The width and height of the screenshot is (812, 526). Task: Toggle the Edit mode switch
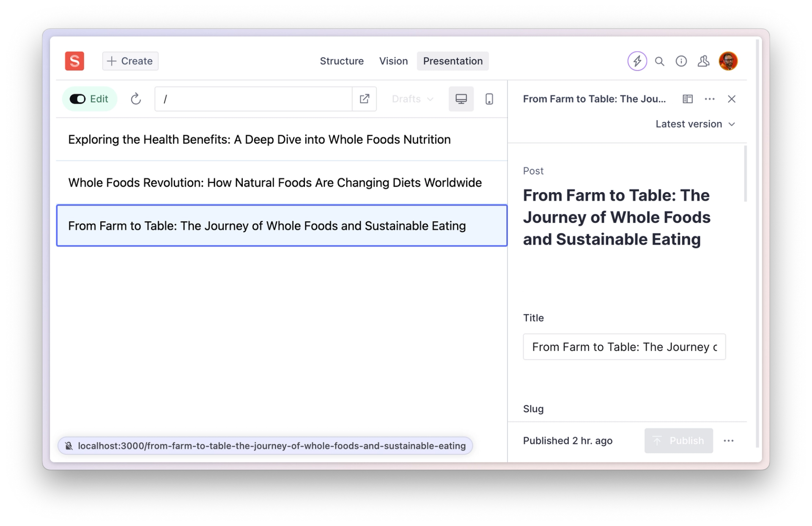78,99
